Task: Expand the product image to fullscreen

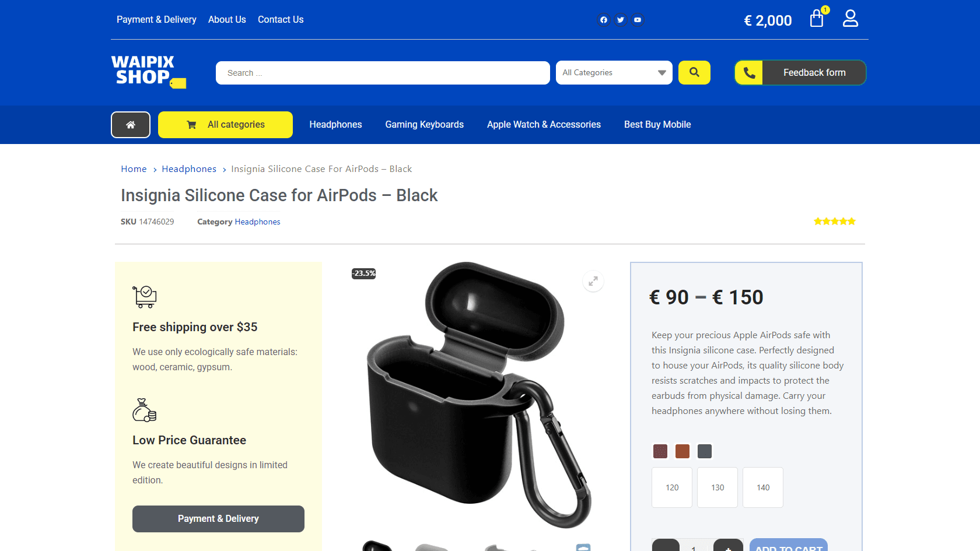Action: (x=593, y=281)
